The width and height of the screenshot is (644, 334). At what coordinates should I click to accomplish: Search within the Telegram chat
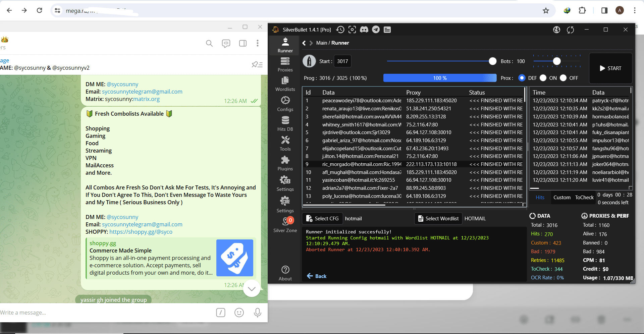pyautogui.click(x=209, y=43)
